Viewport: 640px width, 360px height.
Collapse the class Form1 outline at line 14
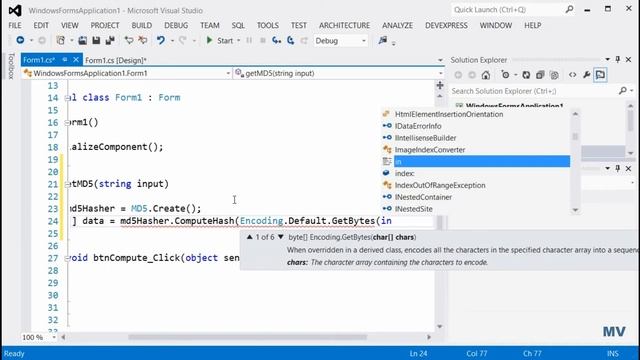tap(67, 98)
